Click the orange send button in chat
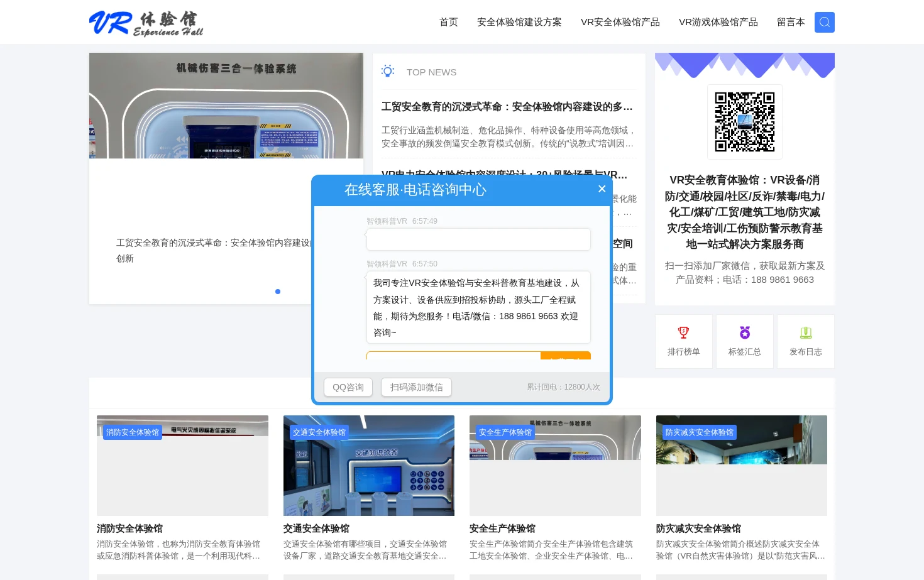This screenshot has height=580, width=924. 566,356
